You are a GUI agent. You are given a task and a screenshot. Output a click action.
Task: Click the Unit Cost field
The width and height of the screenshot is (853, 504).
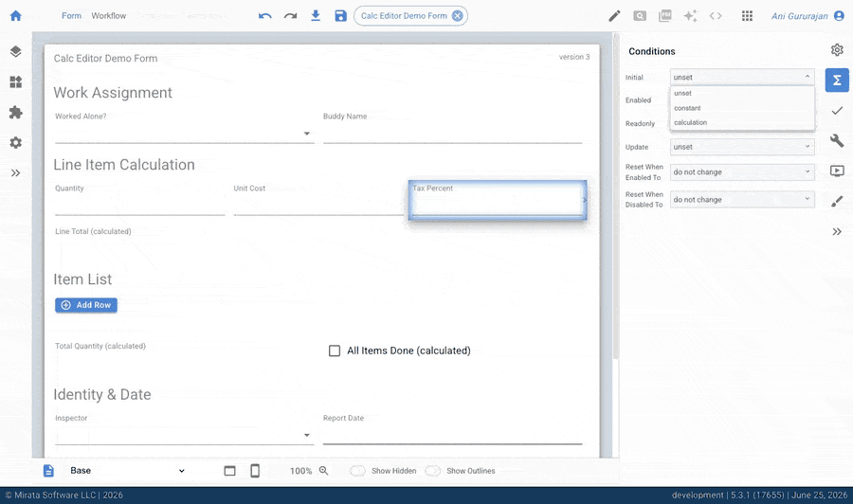coord(318,205)
